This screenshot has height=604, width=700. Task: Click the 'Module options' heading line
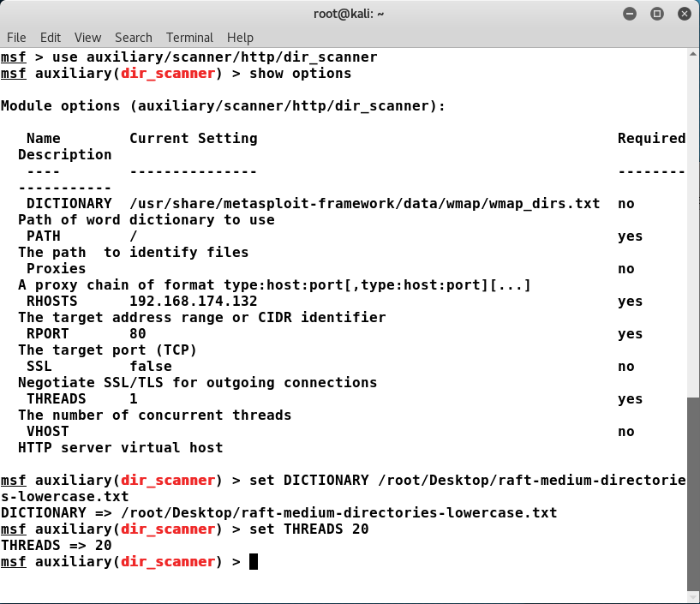tap(224, 105)
